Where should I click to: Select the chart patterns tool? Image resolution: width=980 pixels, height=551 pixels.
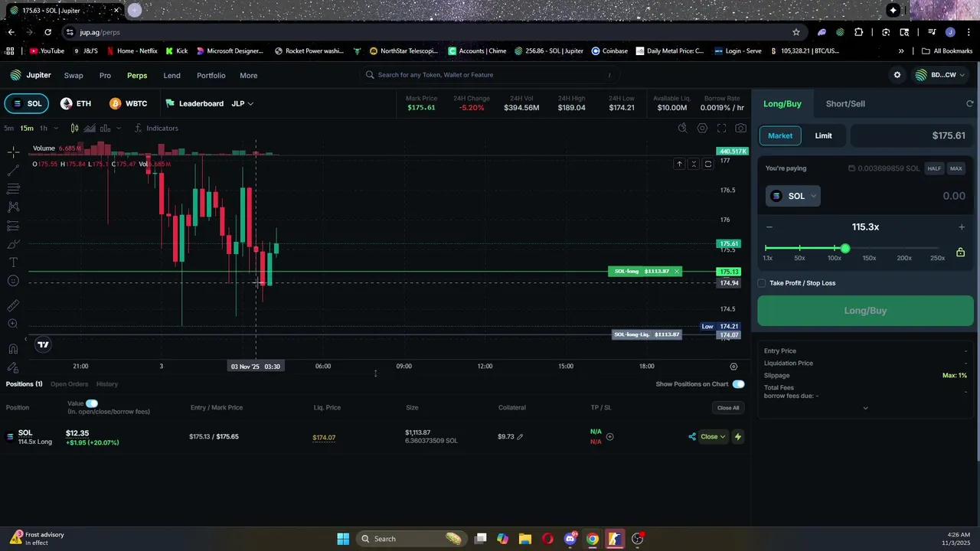click(13, 207)
